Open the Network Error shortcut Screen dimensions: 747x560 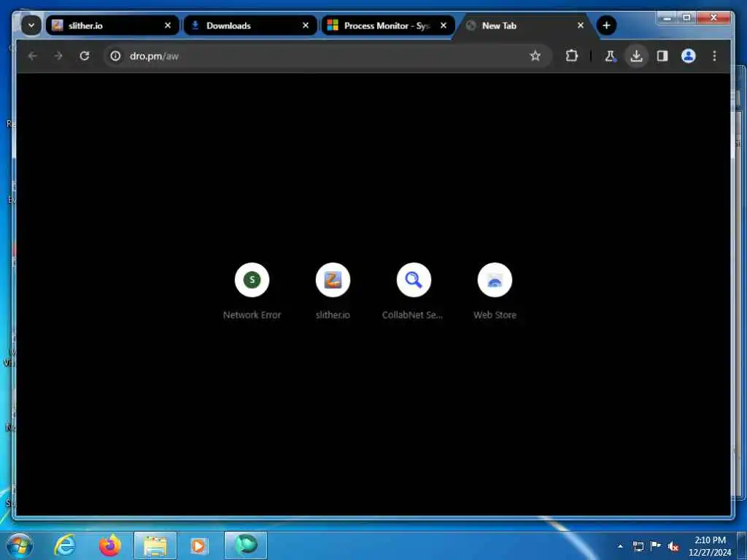(252, 292)
